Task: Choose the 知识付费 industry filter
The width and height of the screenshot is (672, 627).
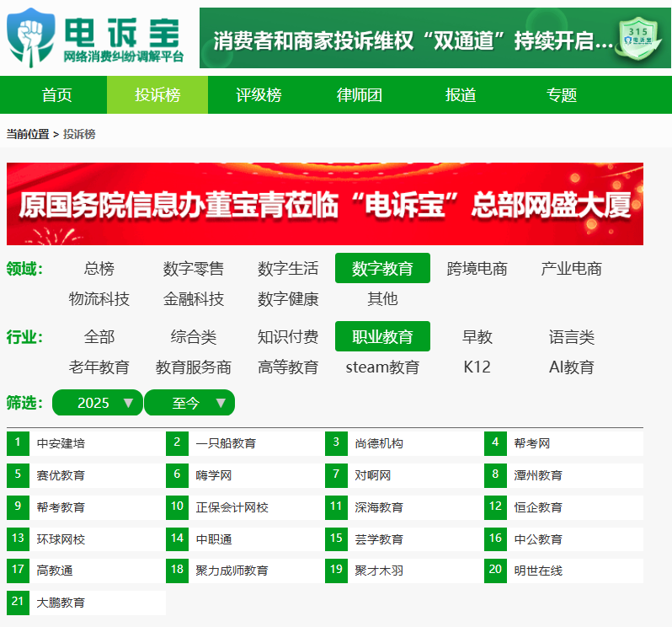Action: click(x=288, y=336)
